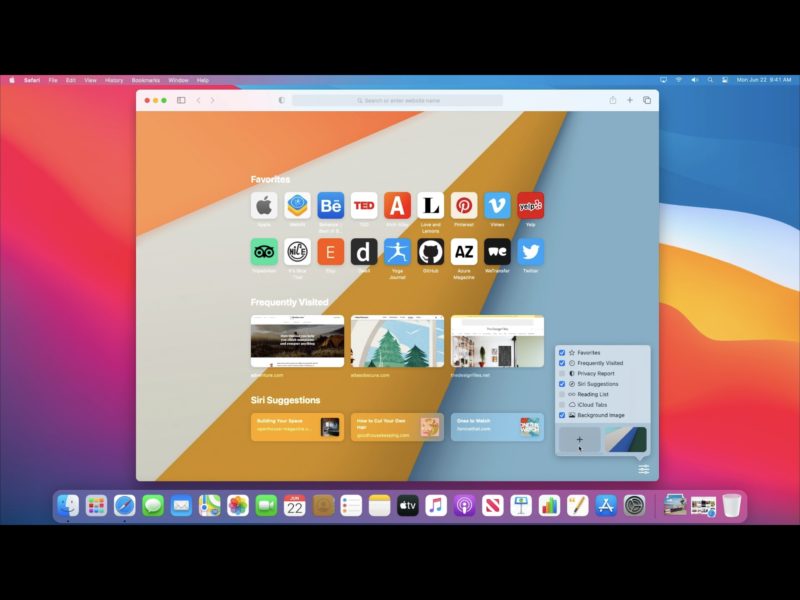Open the TED favorite
The height and width of the screenshot is (600, 800).
tap(364, 206)
